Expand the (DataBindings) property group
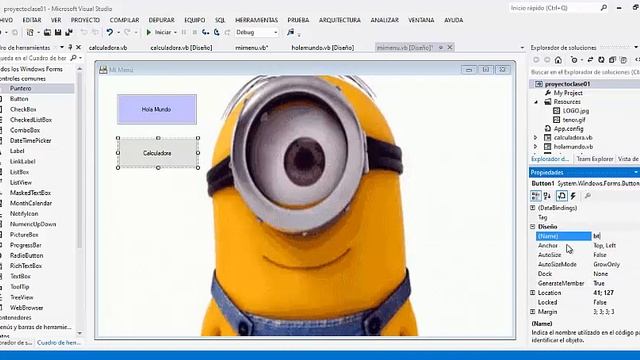 pos(533,208)
